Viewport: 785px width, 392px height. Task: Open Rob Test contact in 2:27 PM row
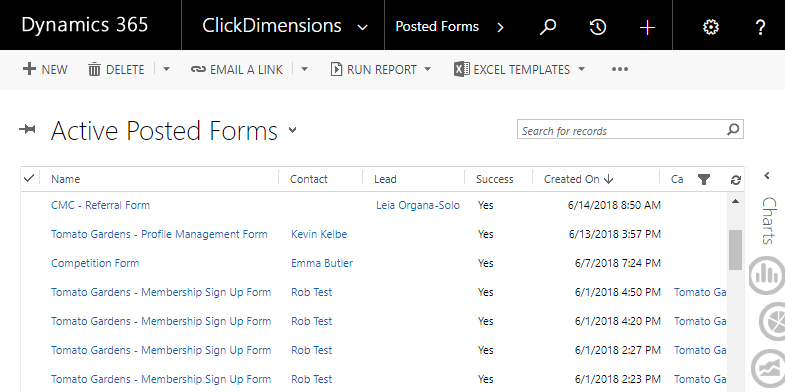(311, 350)
